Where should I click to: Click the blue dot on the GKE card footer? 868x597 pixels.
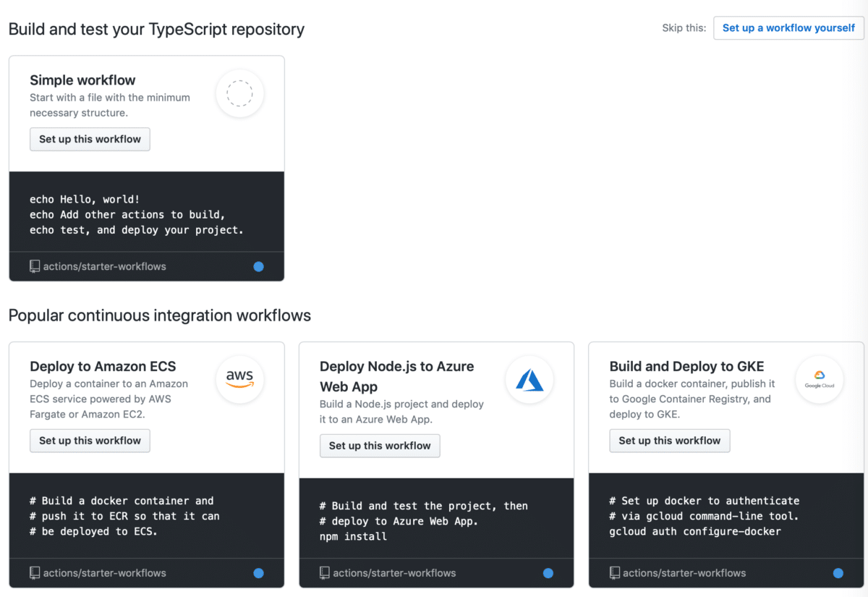pyautogui.click(x=838, y=573)
